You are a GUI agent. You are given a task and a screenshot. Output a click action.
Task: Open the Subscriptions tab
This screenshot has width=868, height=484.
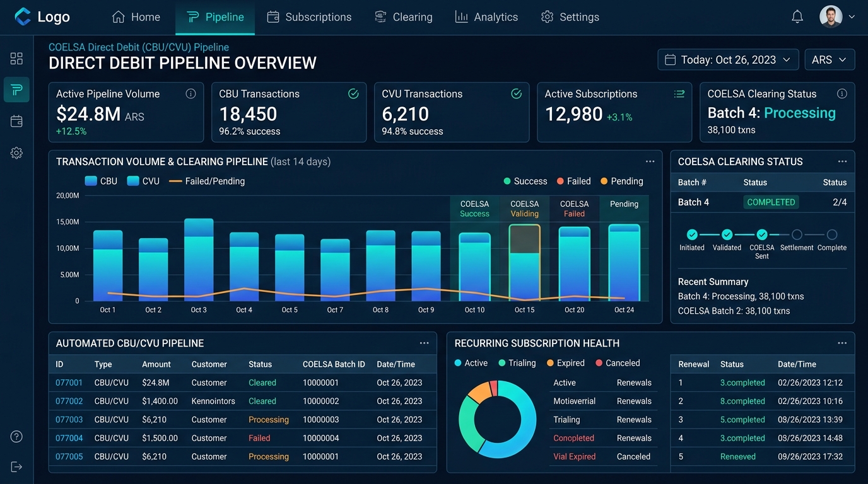click(309, 17)
